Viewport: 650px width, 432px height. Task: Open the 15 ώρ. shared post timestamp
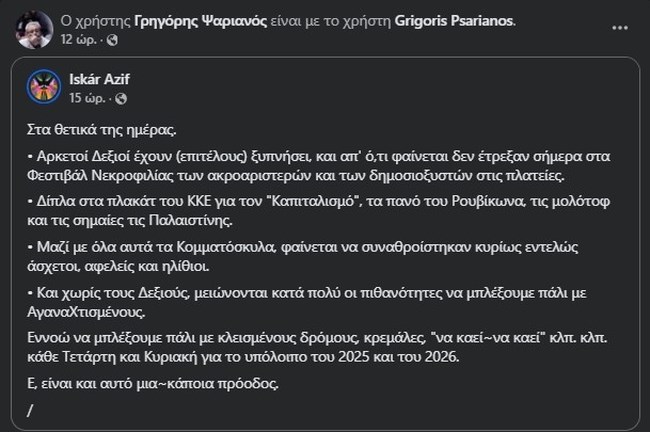(88, 98)
